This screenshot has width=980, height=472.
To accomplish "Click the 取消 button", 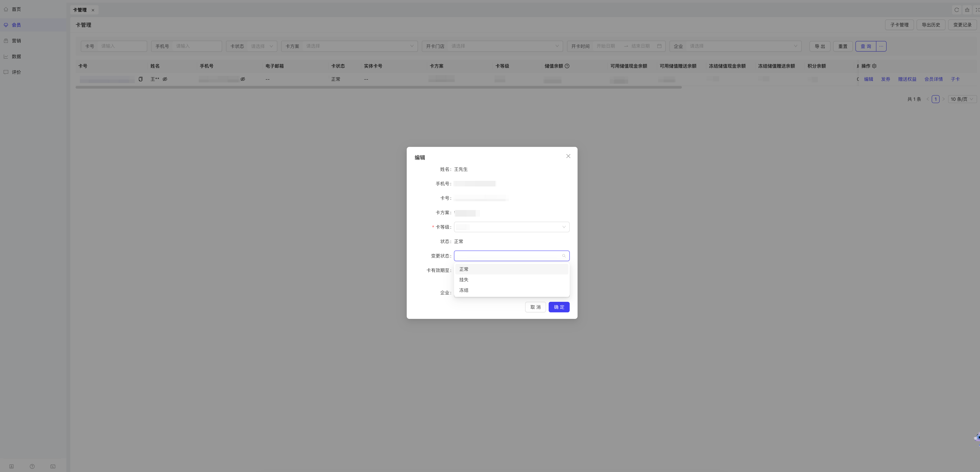I will [x=535, y=307].
